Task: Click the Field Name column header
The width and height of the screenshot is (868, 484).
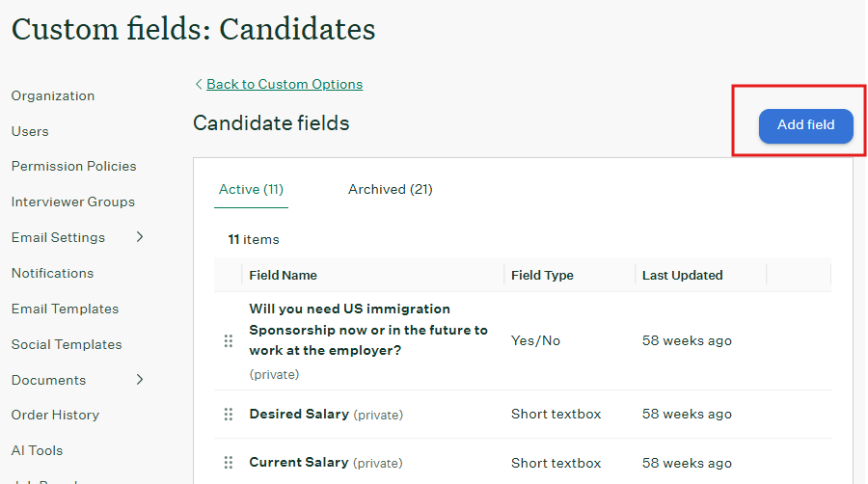Action: coord(283,275)
